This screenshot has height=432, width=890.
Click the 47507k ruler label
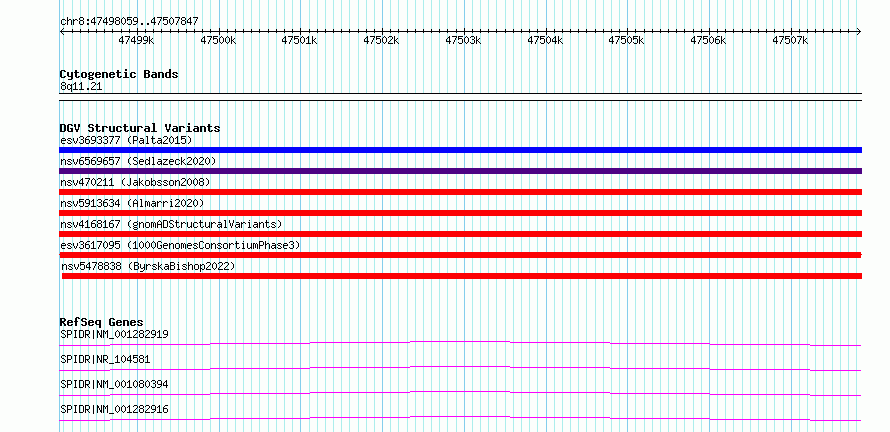point(790,40)
